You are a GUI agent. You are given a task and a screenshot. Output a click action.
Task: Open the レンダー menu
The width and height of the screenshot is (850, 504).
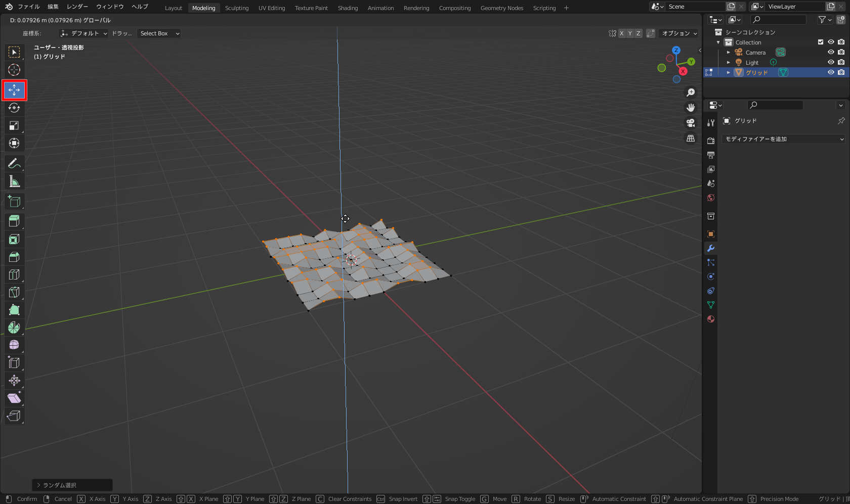77,7
